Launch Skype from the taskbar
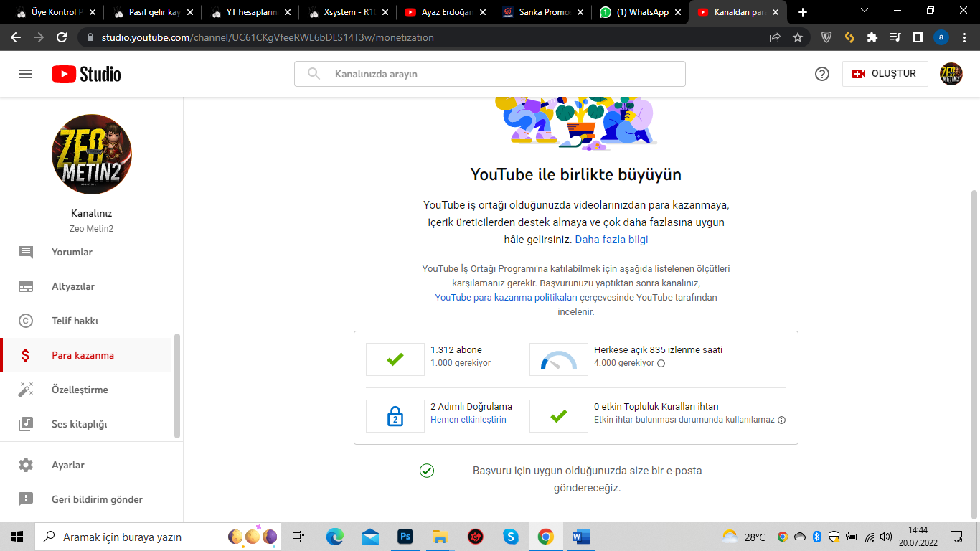Viewport: 980px width, 551px height. click(x=511, y=536)
